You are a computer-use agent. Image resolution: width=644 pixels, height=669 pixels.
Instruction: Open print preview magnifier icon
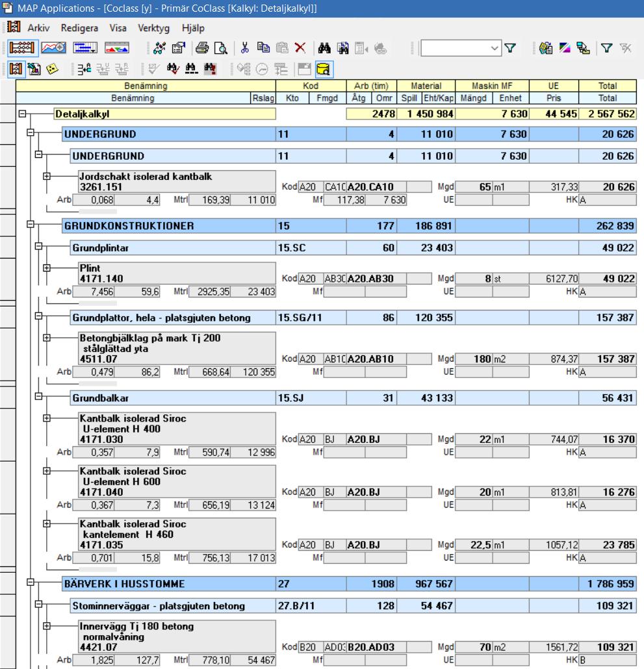[221, 48]
